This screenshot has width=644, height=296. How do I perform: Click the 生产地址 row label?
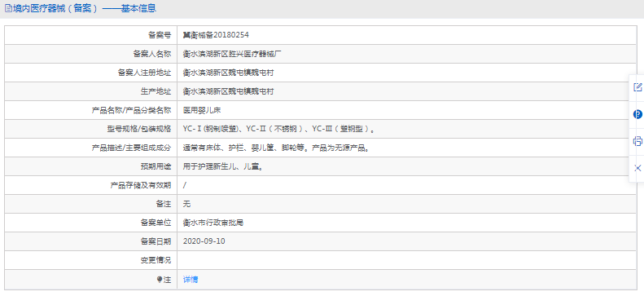tap(156, 91)
